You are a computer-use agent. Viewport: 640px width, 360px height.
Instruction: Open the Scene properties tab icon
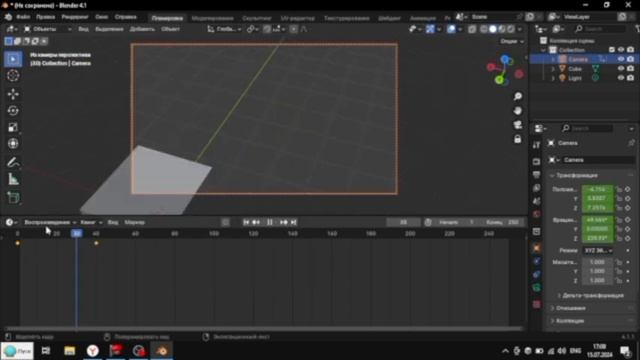click(536, 201)
